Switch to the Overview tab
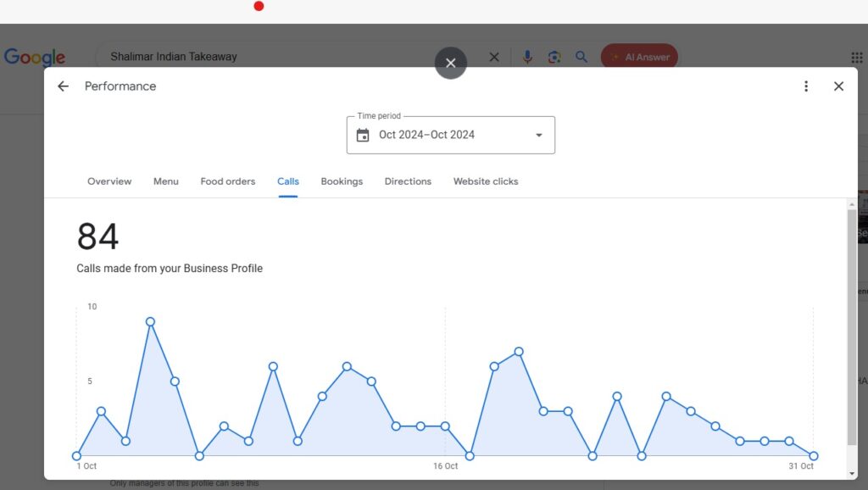Image resolution: width=868 pixels, height=490 pixels. (109, 181)
